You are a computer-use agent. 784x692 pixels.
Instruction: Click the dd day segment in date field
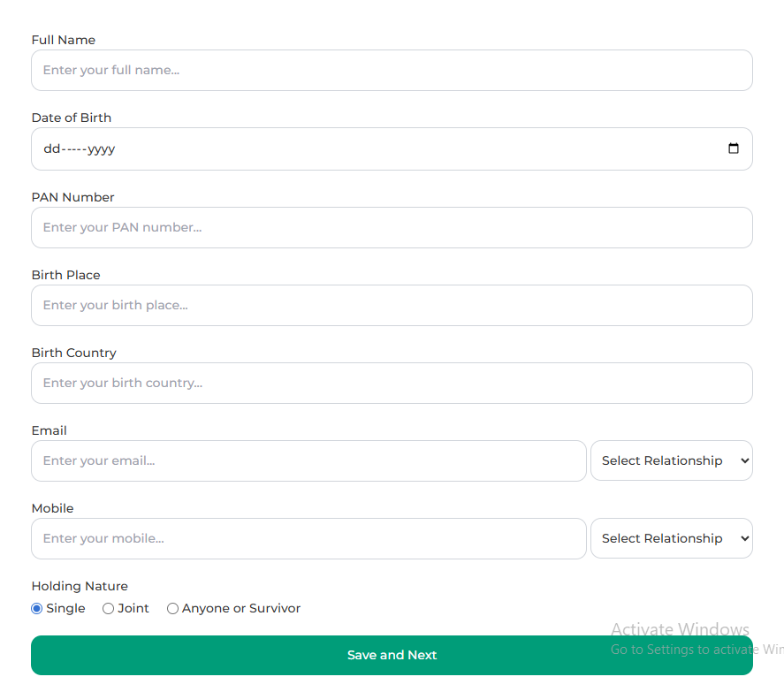coord(51,149)
